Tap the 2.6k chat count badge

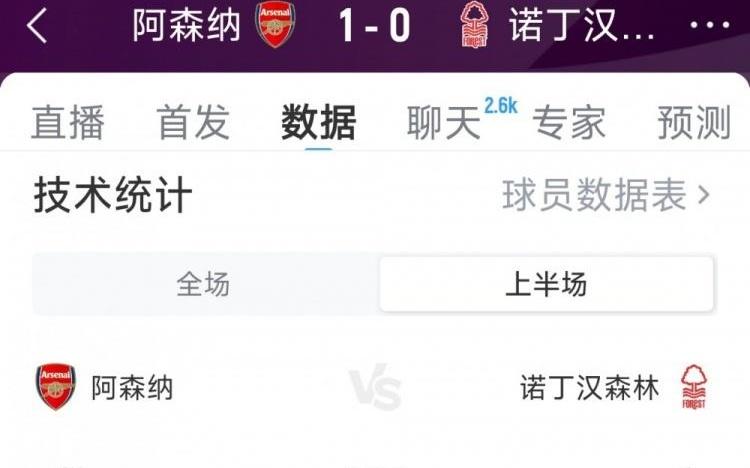500,105
